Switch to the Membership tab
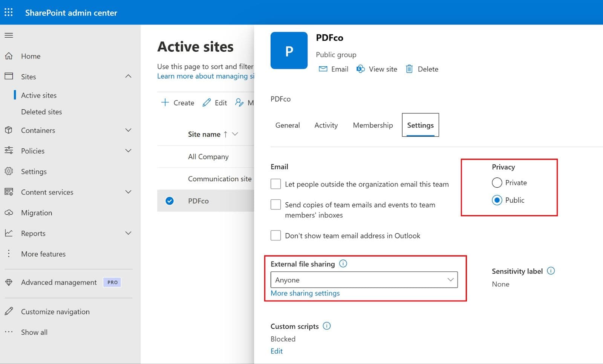 tap(372, 125)
